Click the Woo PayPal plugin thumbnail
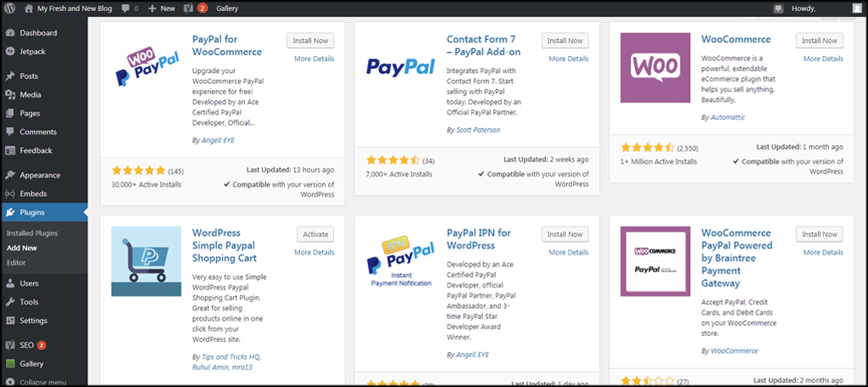 tap(146, 68)
